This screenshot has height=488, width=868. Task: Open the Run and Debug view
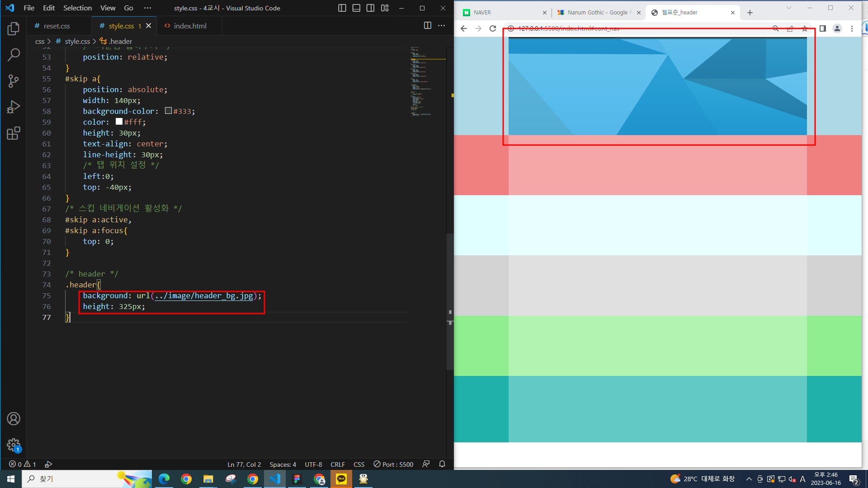[14, 107]
